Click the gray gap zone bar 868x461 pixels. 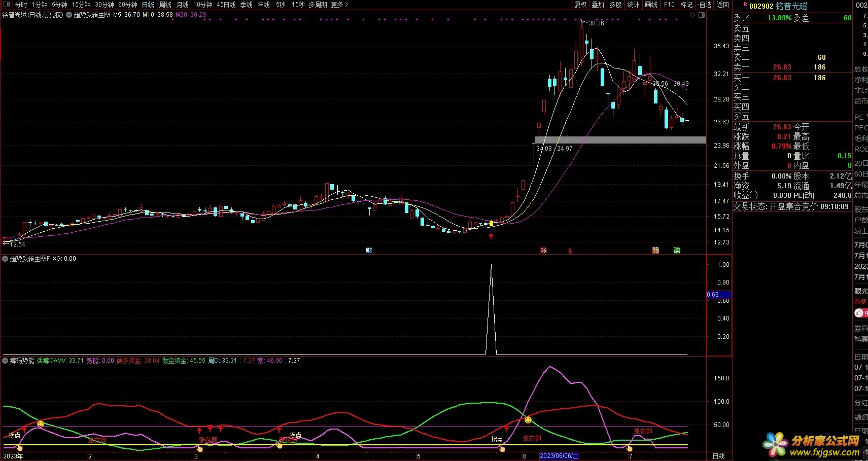coord(620,140)
